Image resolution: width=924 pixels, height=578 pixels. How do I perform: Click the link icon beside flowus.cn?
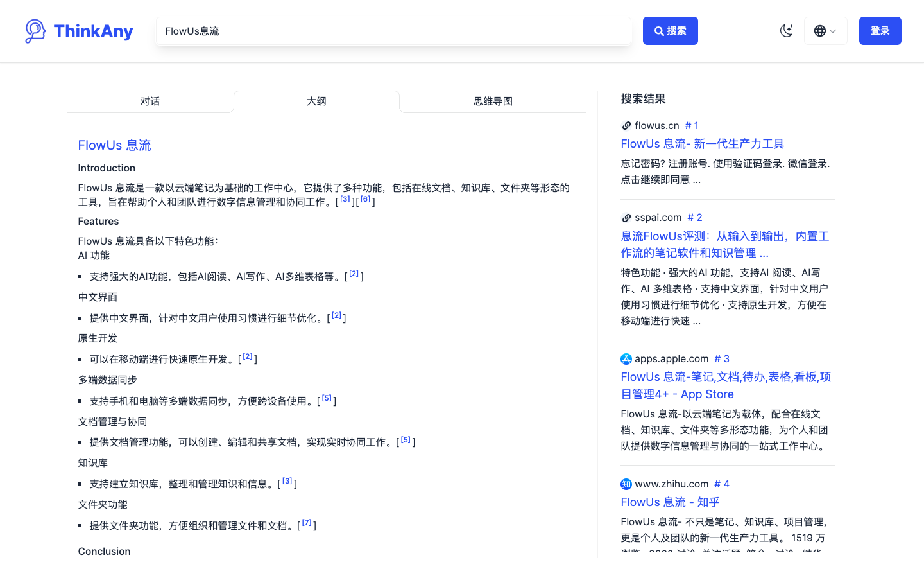coord(626,125)
